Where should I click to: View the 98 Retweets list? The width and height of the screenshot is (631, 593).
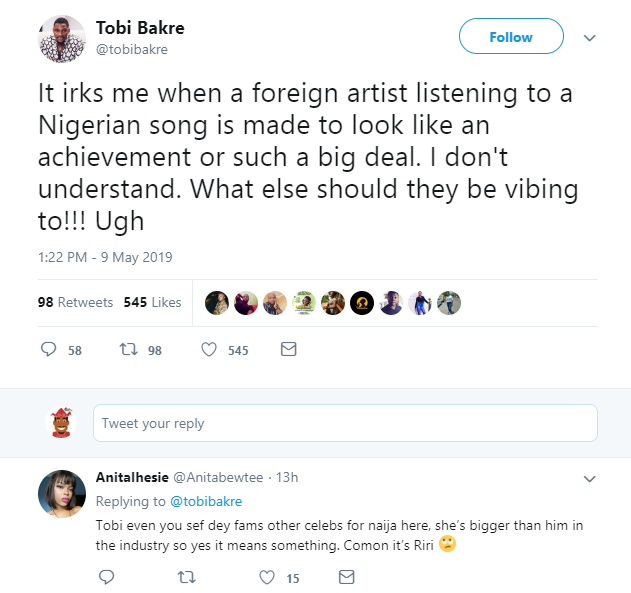75,302
